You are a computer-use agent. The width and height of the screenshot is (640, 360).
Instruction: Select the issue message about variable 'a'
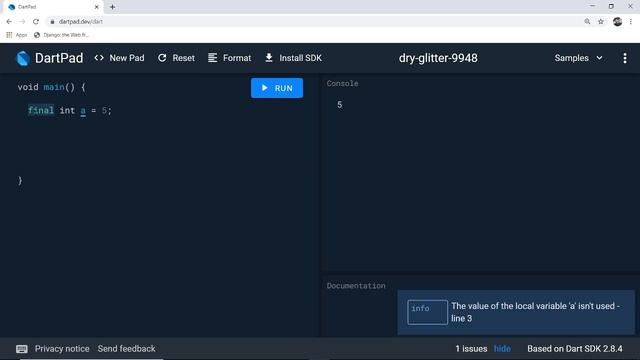(x=535, y=312)
